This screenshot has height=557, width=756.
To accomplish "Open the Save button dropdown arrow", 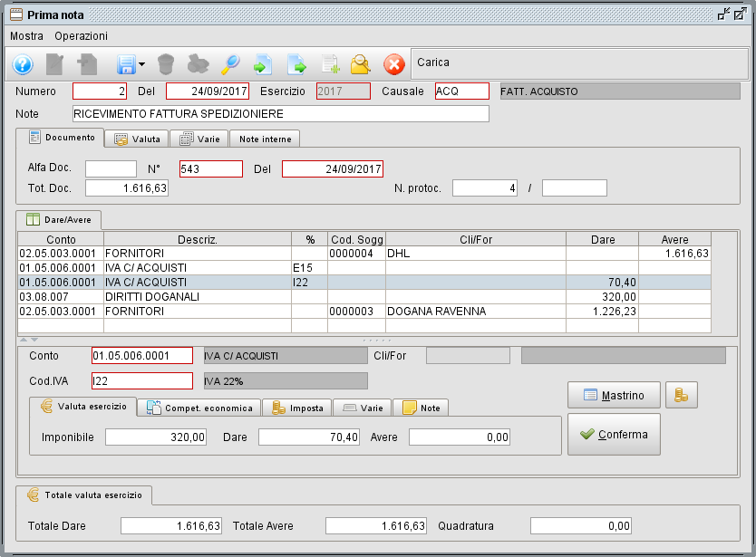I will (141, 64).
